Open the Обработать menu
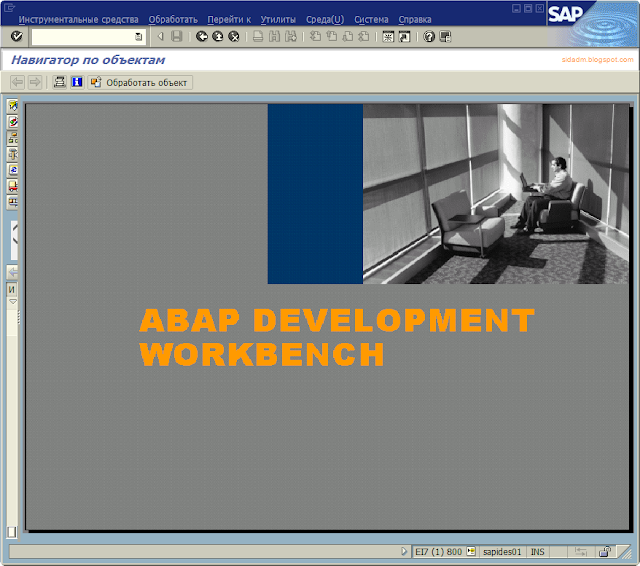640x566 pixels. coord(173,19)
